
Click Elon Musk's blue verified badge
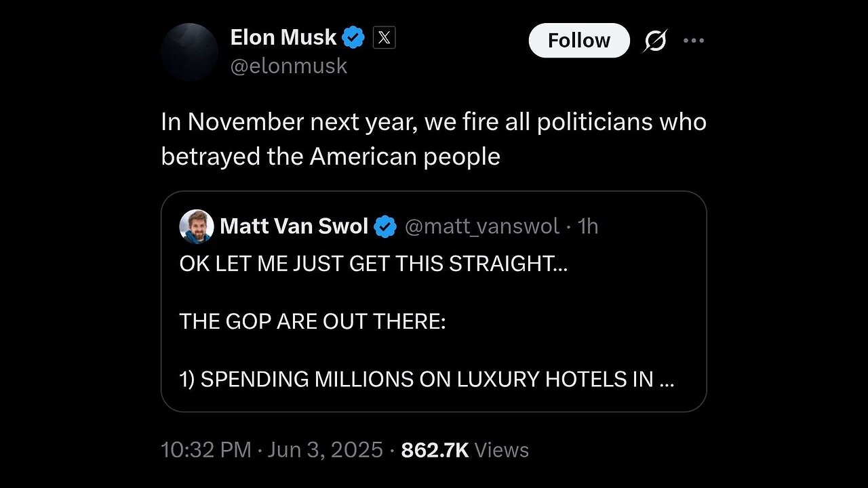point(353,38)
